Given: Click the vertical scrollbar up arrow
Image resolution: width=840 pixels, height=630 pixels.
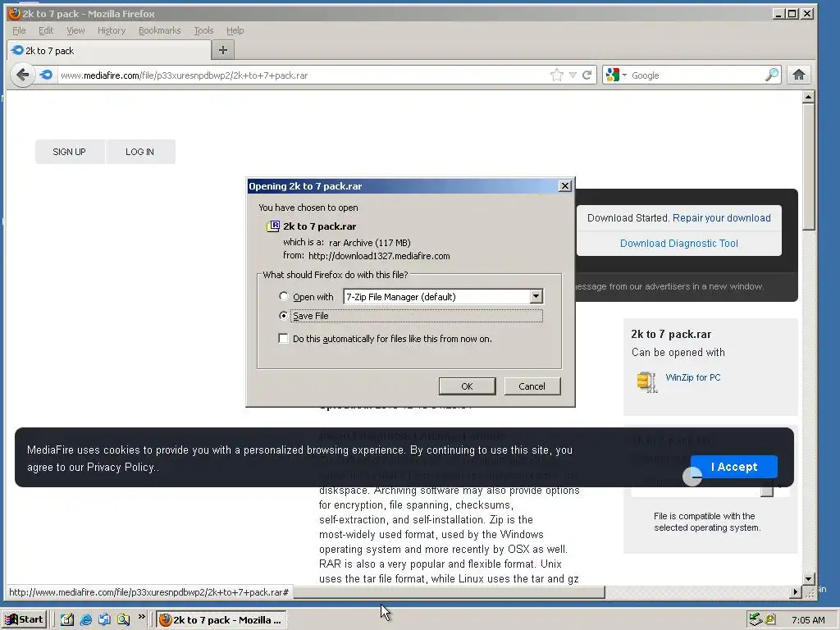Looking at the screenshot, I should [x=809, y=97].
